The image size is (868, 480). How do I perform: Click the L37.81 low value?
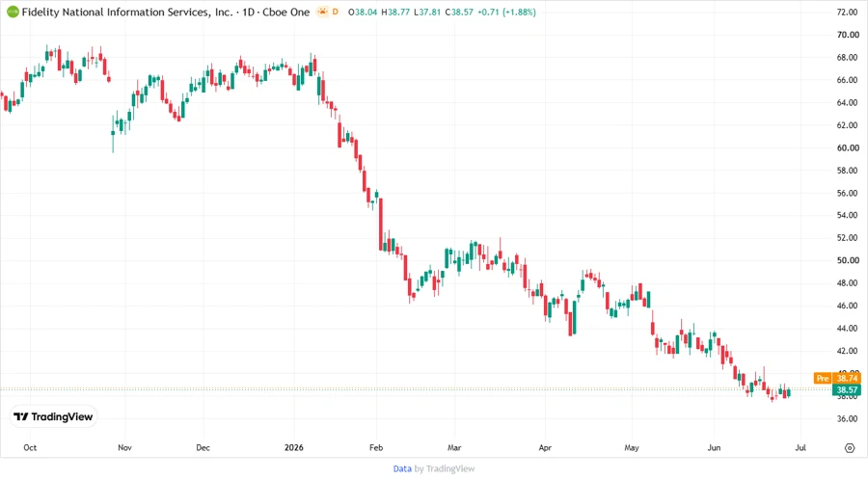click(x=427, y=13)
